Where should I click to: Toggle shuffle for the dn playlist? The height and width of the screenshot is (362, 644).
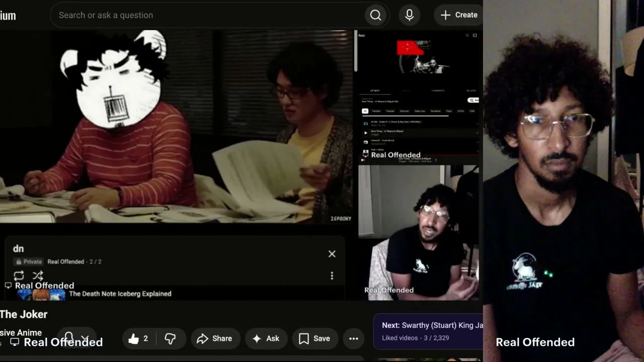coord(38,276)
